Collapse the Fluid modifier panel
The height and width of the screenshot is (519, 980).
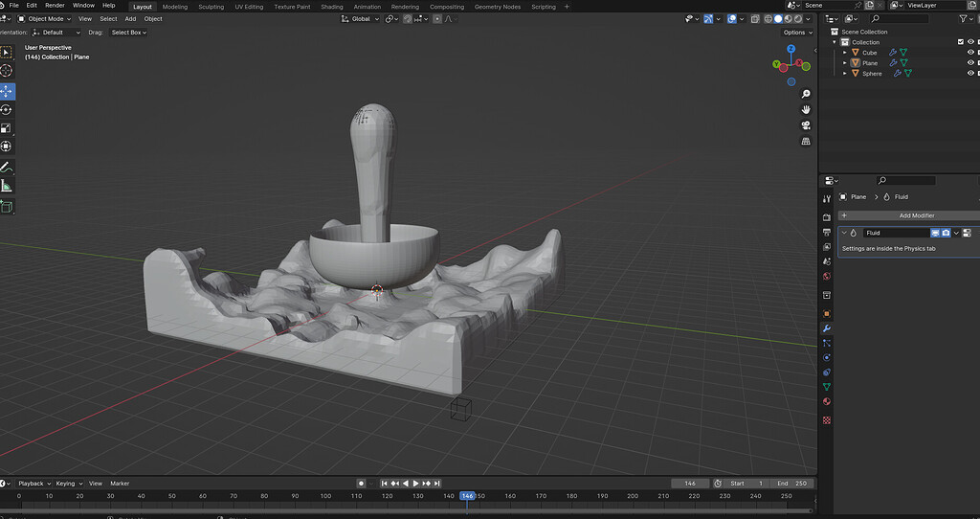pyautogui.click(x=844, y=233)
